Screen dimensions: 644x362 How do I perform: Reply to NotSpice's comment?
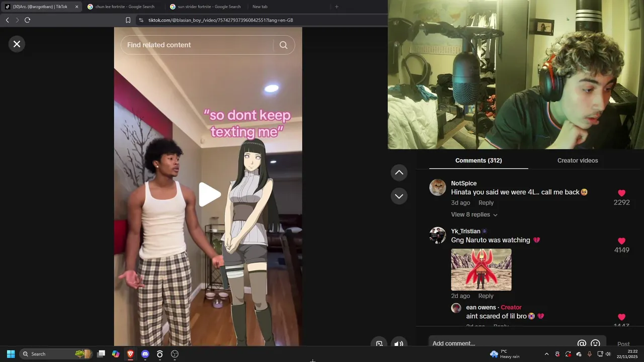tap(486, 203)
